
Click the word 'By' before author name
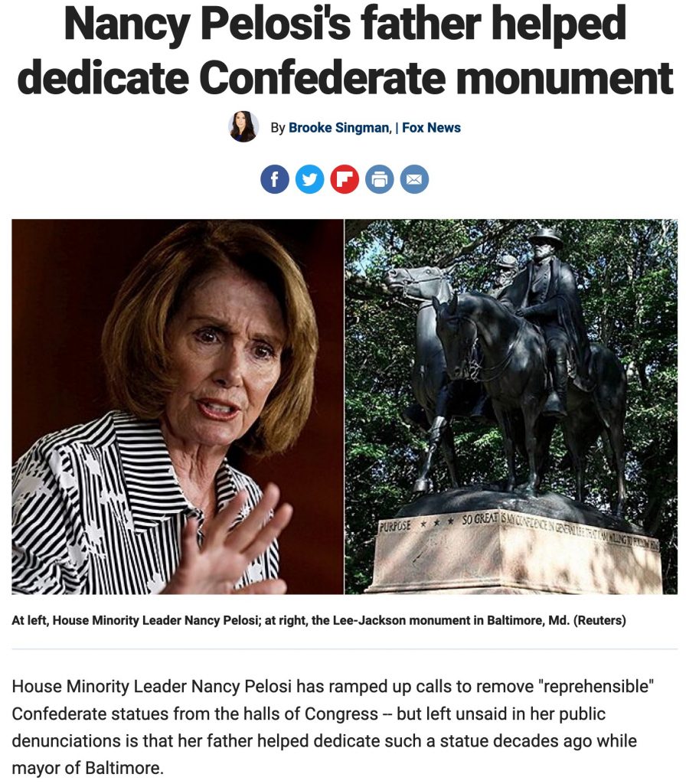(x=277, y=128)
